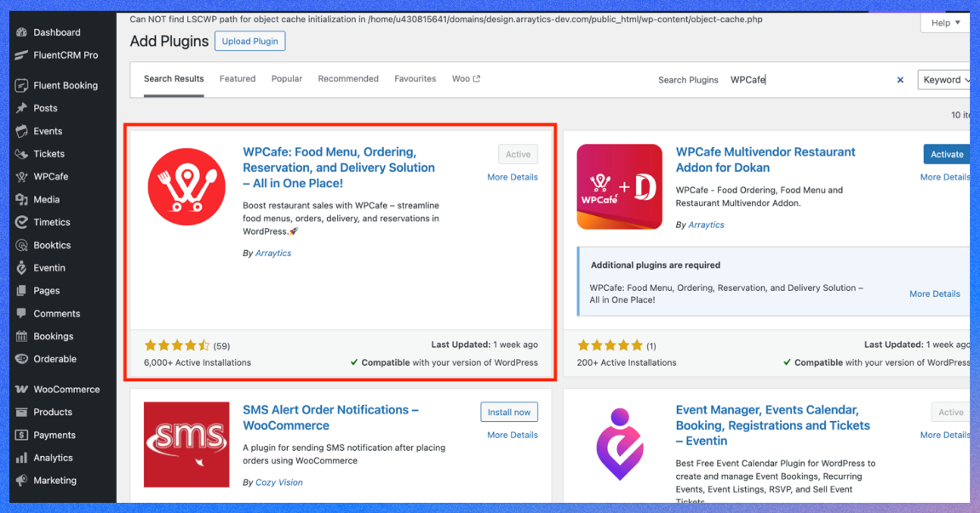Image resolution: width=980 pixels, height=513 pixels.
Task: Open More Details for SMS Alert plugin
Action: [513, 435]
